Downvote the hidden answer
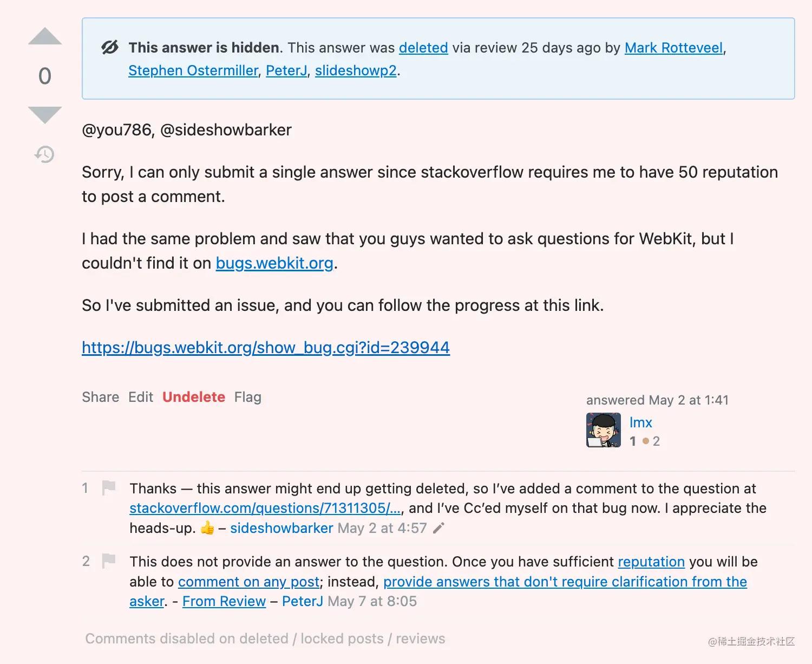 point(45,115)
